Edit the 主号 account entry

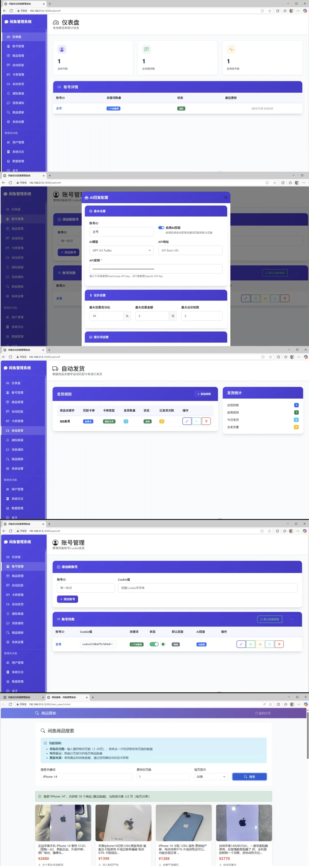point(241,644)
